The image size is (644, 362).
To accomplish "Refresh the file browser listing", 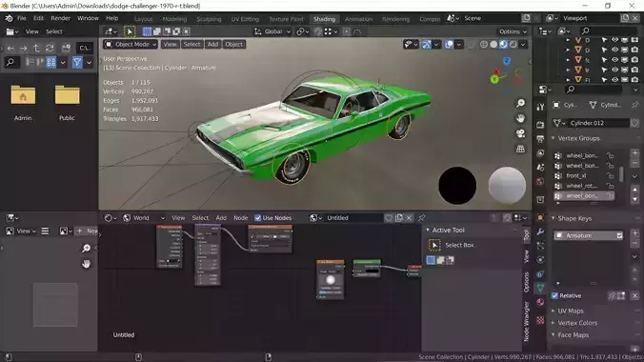I will coord(50,49).
